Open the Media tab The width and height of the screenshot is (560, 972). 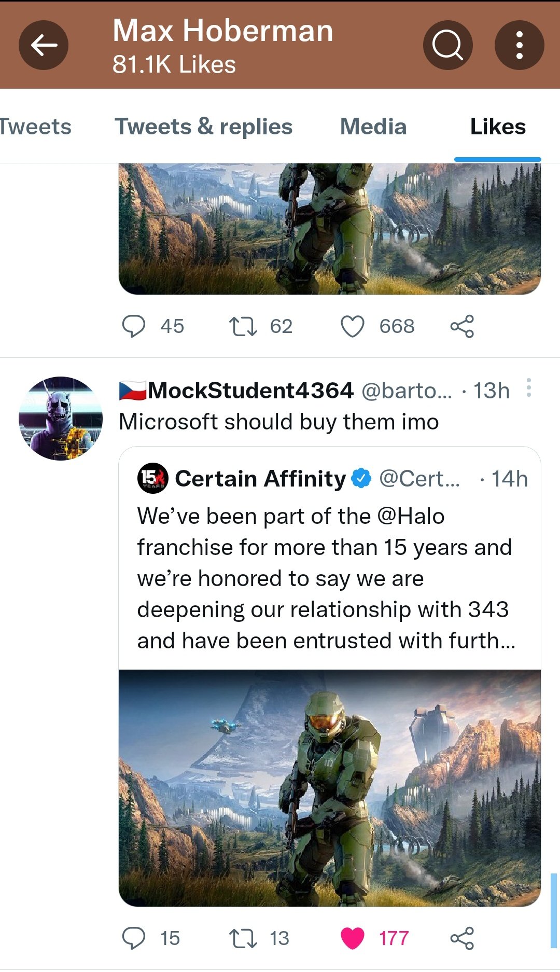373,127
